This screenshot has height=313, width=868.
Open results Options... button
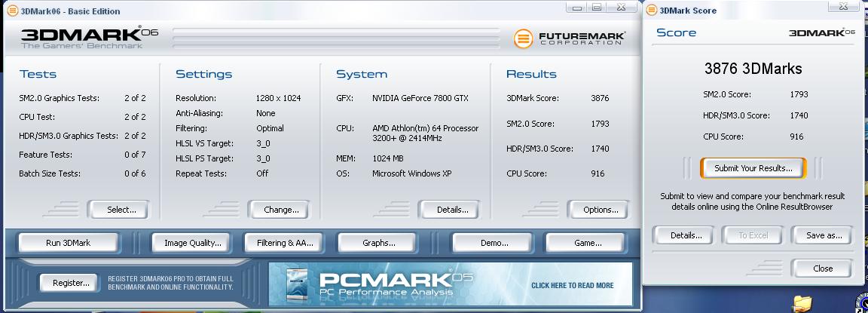click(601, 210)
